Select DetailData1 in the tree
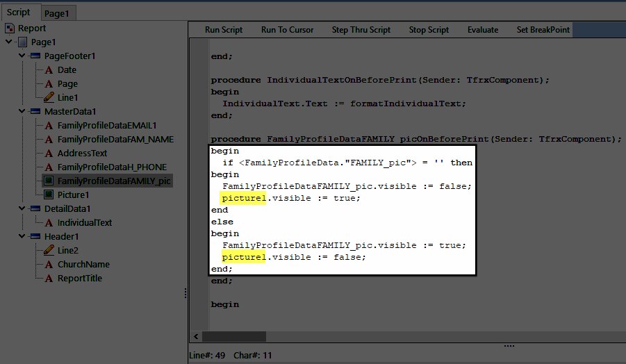Viewport: 626px width, 364px height. pyautogui.click(x=67, y=208)
